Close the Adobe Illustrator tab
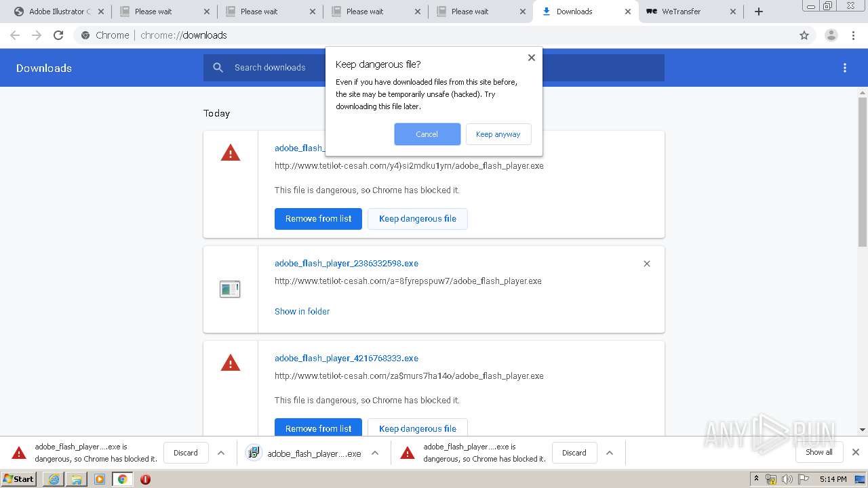The height and width of the screenshot is (488, 868). coord(101,12)
